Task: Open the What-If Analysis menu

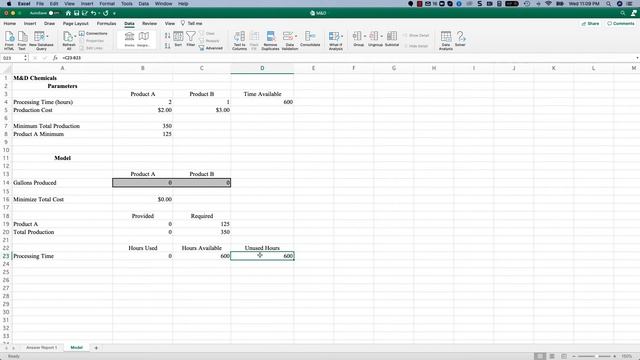Action: tap(336, 40)
